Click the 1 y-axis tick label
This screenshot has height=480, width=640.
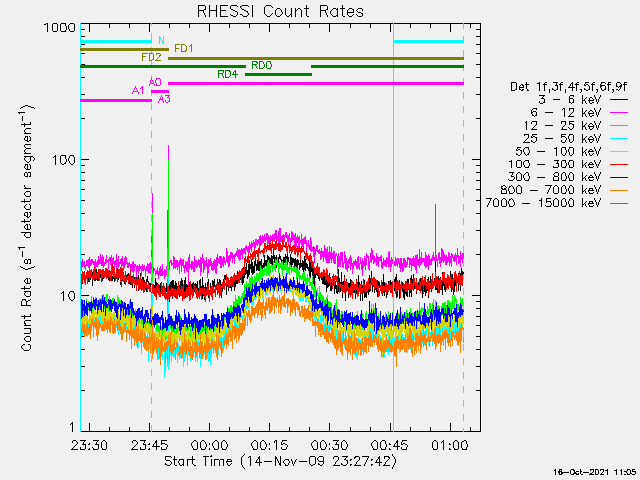coord(72,427)
